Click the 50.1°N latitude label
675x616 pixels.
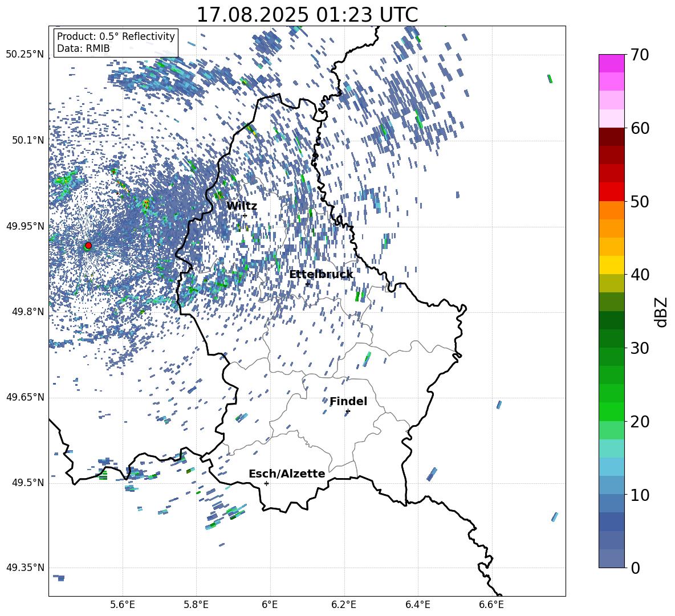[28, 140]
